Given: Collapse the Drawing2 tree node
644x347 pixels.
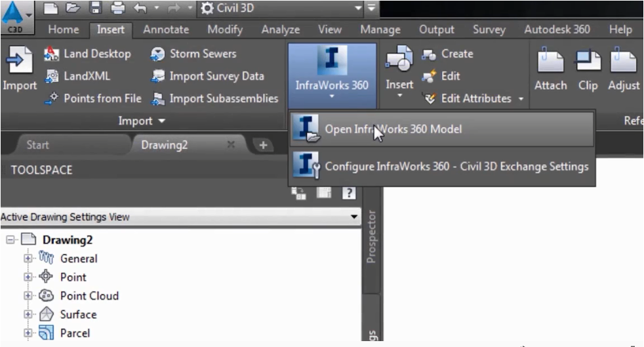Looking at the screenshot, I should [x=10, y=240].
